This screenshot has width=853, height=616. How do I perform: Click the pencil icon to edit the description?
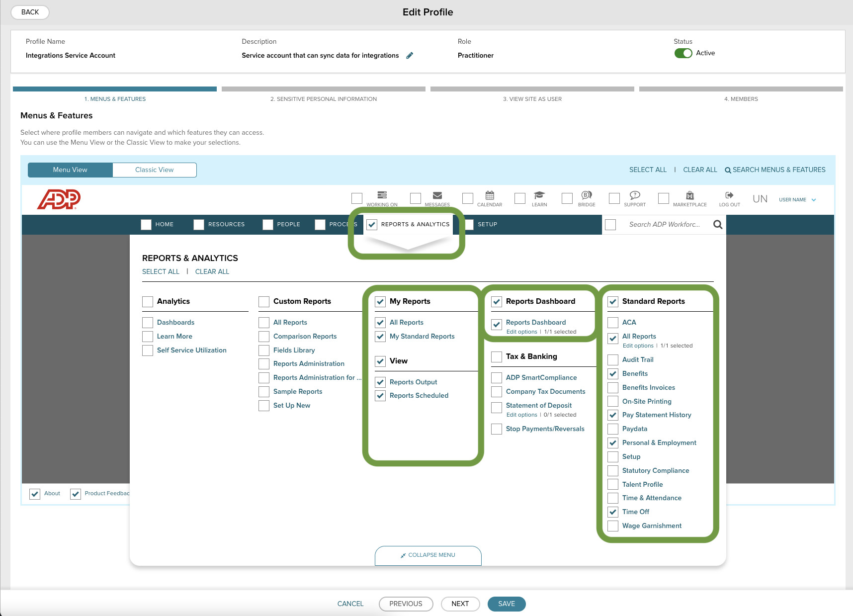point(410,55)
